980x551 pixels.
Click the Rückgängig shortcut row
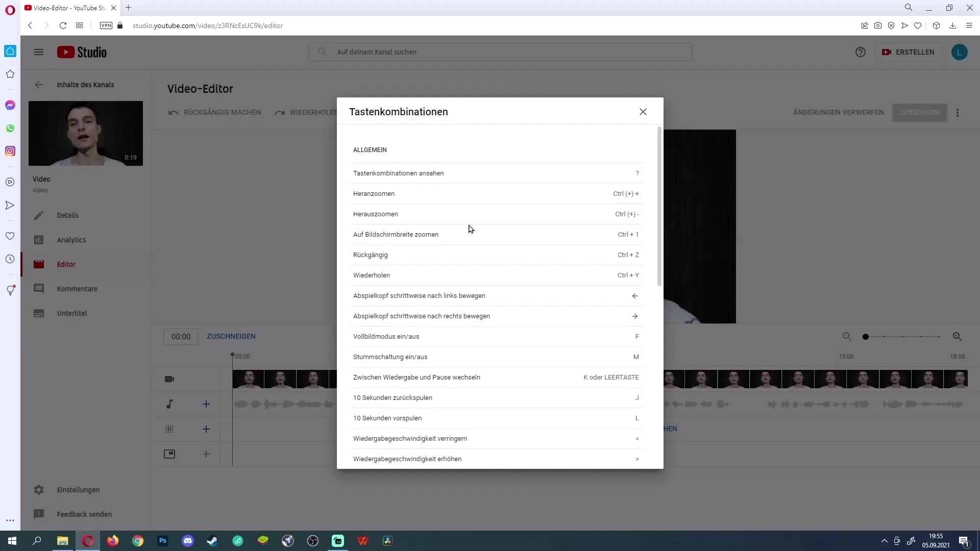coord(496,255)
